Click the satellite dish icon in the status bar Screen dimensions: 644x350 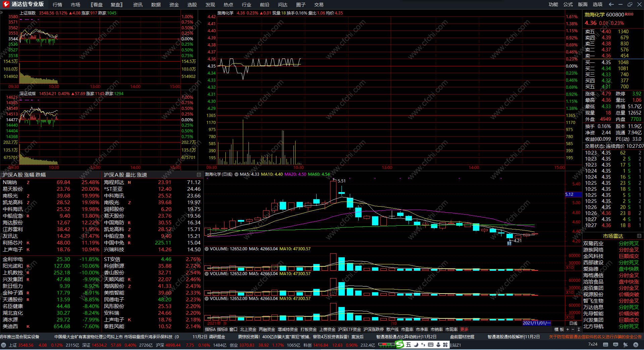pos(626,345)
